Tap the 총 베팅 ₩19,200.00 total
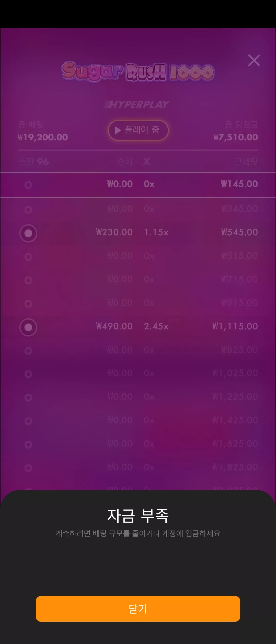Image resolution: width=276 pixels, height=644 pixels. click(x=43, y=131)
